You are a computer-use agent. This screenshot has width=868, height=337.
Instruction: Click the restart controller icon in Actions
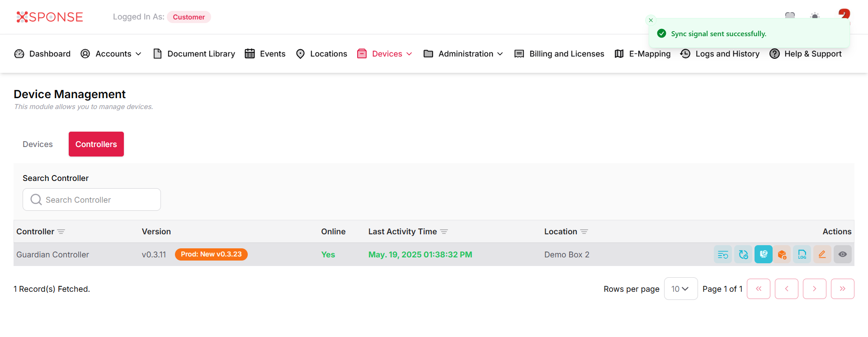coord(743,254)
